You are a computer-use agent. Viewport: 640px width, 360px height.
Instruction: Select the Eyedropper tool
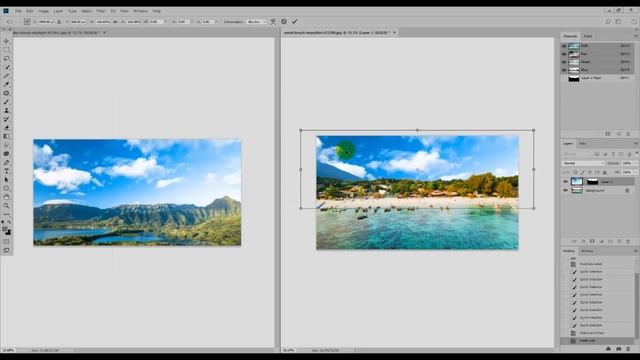[6, 84]
